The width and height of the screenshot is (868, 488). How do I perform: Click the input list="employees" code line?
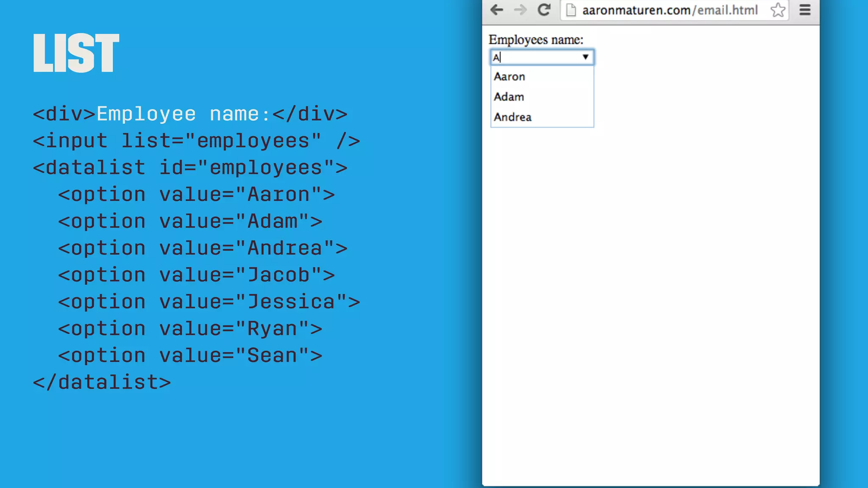point(197,141)
